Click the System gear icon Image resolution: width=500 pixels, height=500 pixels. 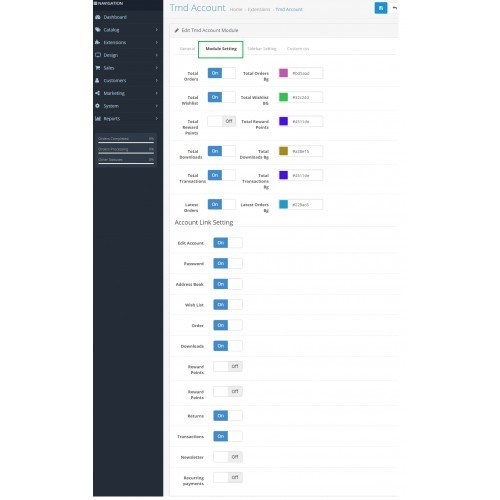97,106
